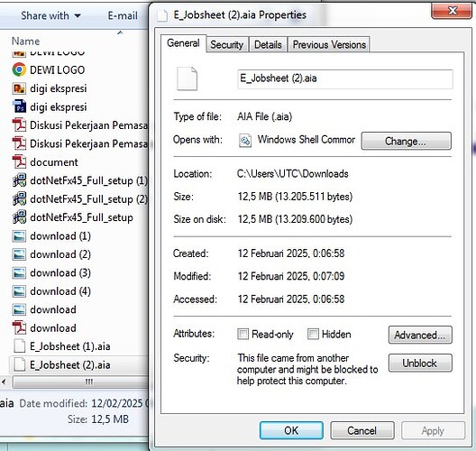Image resolution: width=476 pixels, height=451 pixels.
Task: Enable the Read-only checkbox
Action: pos(243,334)
